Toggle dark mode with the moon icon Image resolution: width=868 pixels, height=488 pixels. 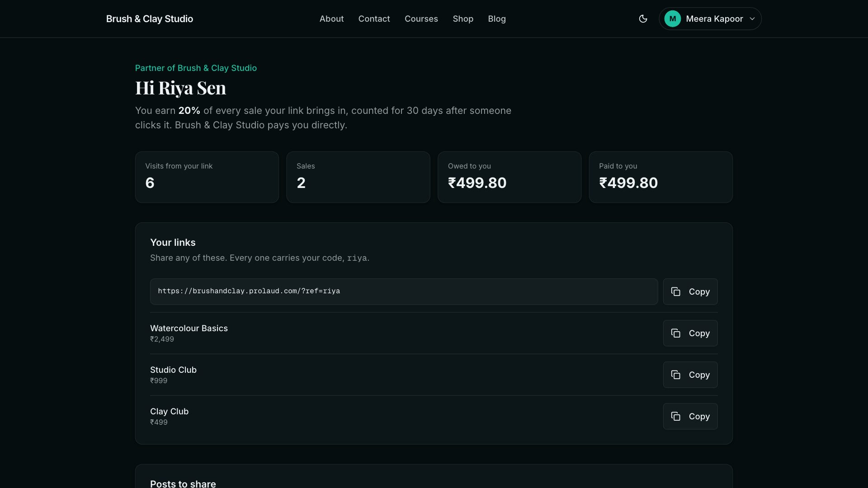pyautogui.click(x=643, y=19)
